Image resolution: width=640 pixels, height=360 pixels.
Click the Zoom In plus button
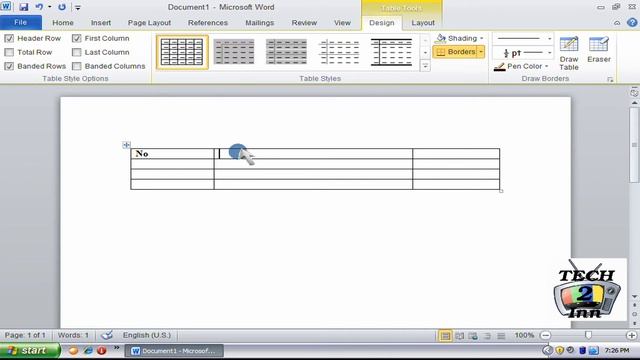(631, 336)
